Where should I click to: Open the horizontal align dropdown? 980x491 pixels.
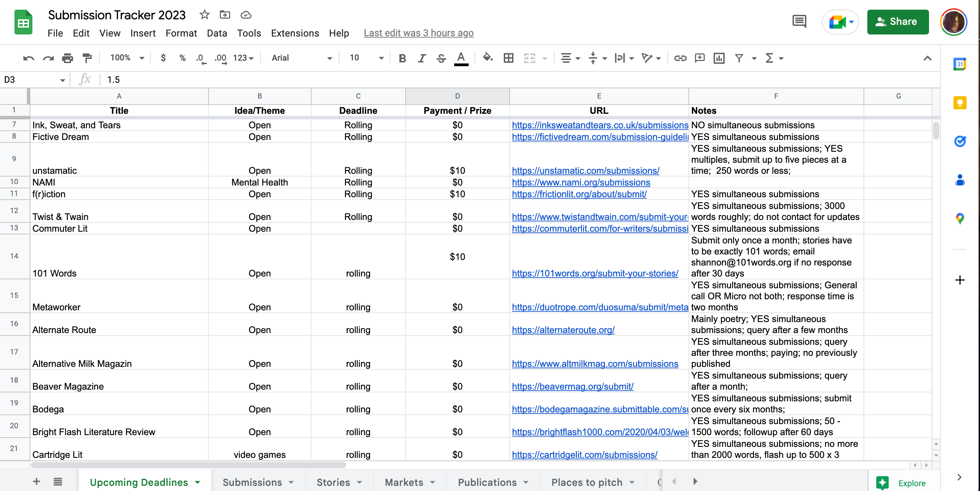(570, 58)
